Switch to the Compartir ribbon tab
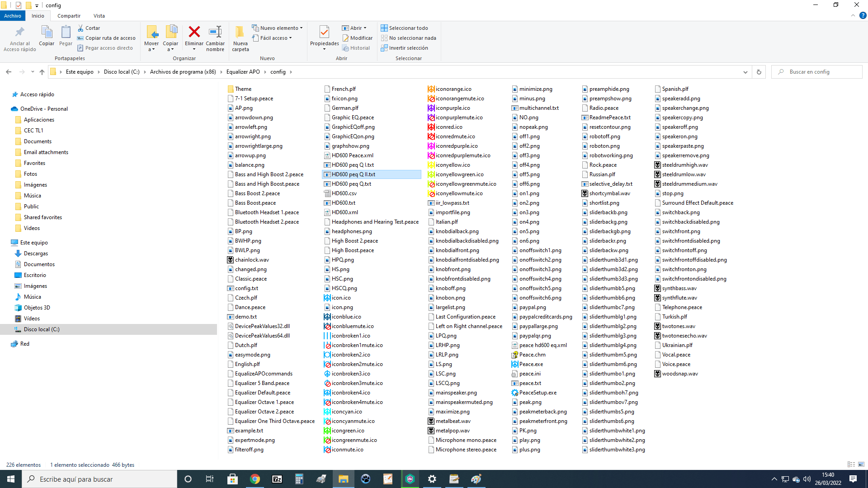The width and height of the screenshot is (868, 488). point(69,16)
